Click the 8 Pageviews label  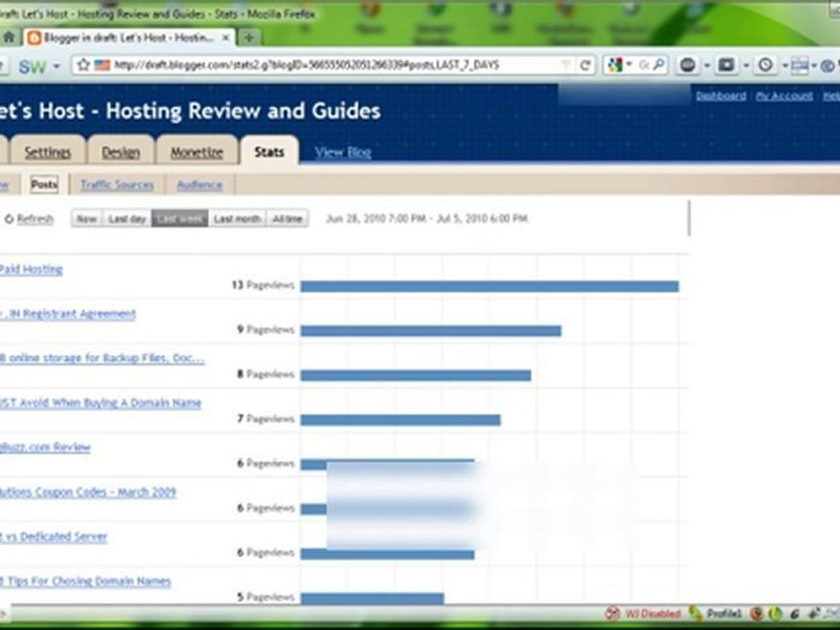click(266, 374)
